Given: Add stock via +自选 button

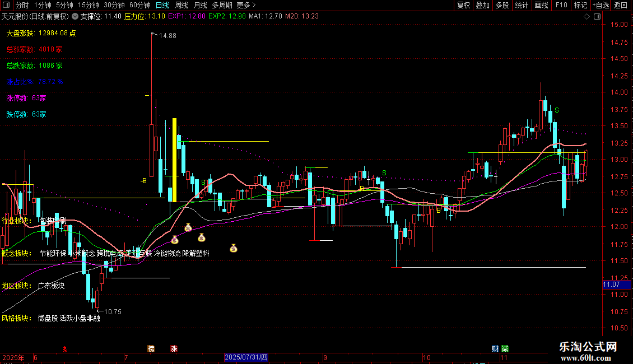Looking at the screenshot, I should pos(601,5).
